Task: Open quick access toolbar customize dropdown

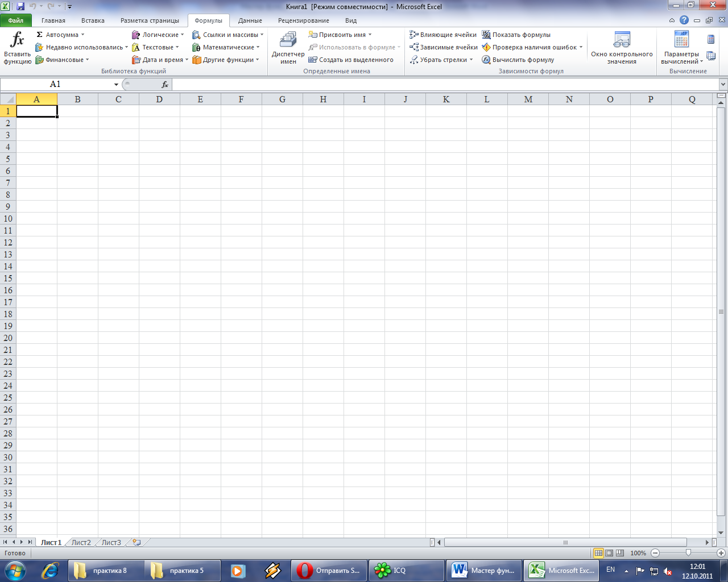Action: tap(69, 7)
